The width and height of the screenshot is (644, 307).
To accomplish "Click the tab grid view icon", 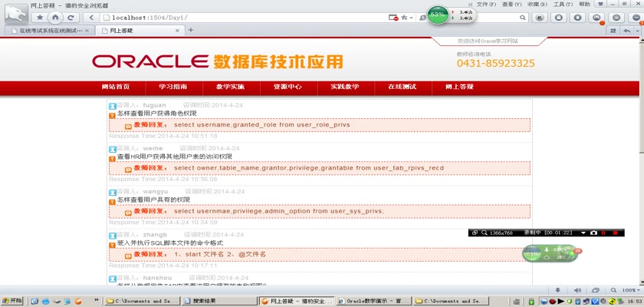I will point(613,31).
